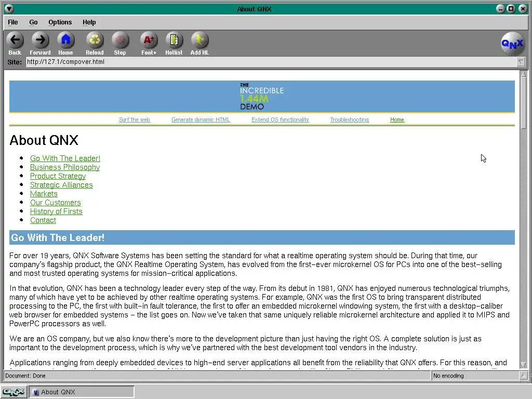Open the Strategic Alliances link
Viewport: 532px width, 399px height.
tap(61, 185)
